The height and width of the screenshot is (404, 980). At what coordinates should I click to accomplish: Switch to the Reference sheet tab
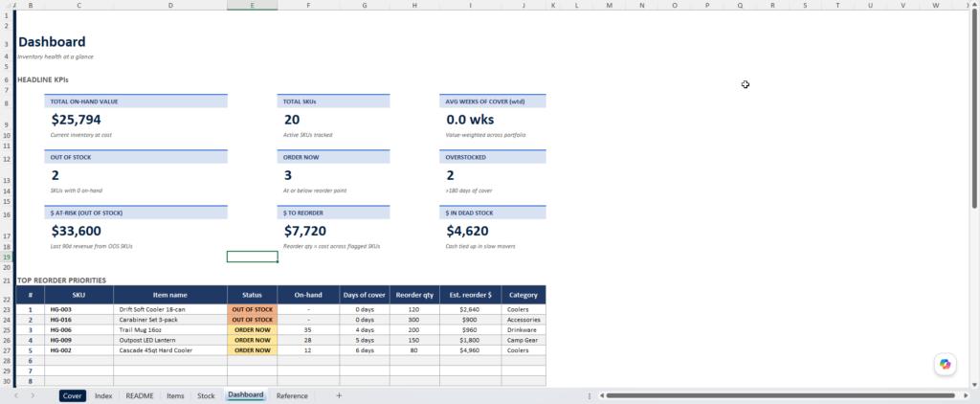[x=292, y=396]
